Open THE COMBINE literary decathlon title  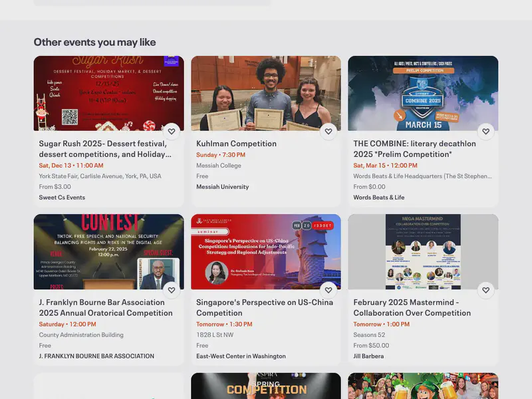(x=414, y=148)
